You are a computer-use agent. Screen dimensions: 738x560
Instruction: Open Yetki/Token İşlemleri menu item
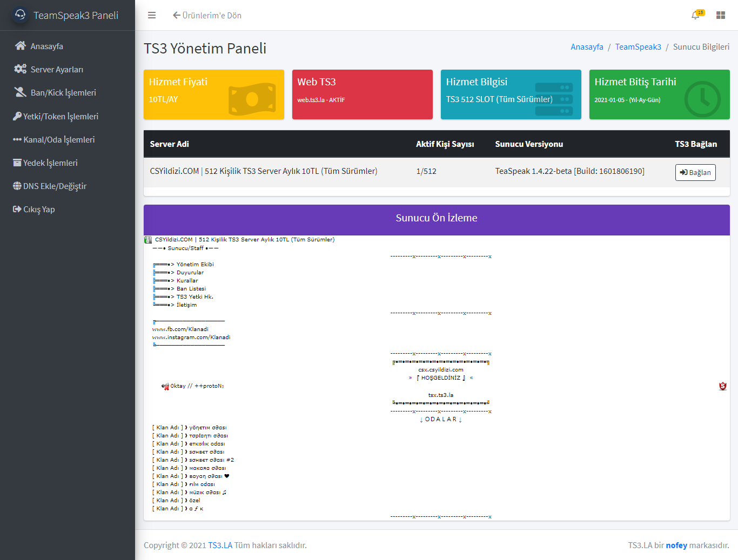61,116
